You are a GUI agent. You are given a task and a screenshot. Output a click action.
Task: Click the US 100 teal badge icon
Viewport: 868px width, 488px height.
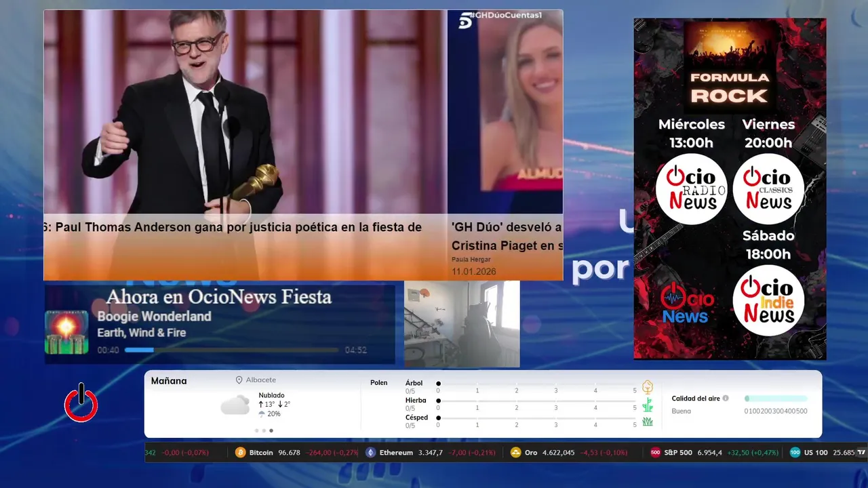795,453
